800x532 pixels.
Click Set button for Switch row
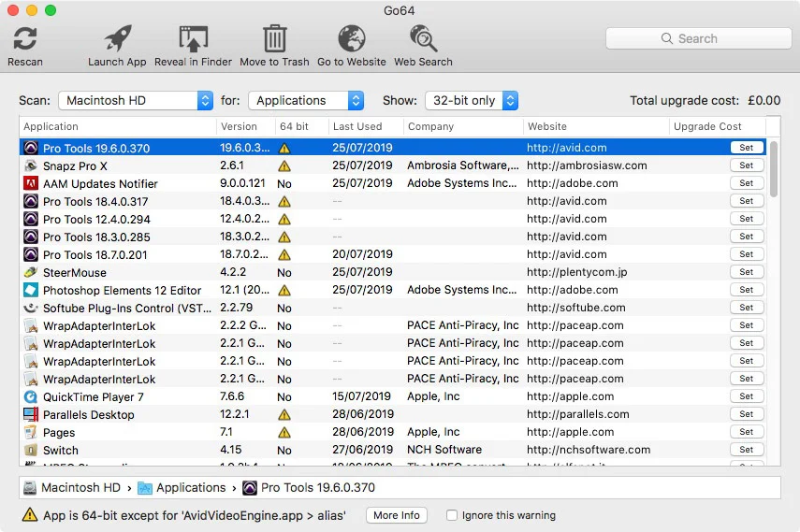click(747, 450)
